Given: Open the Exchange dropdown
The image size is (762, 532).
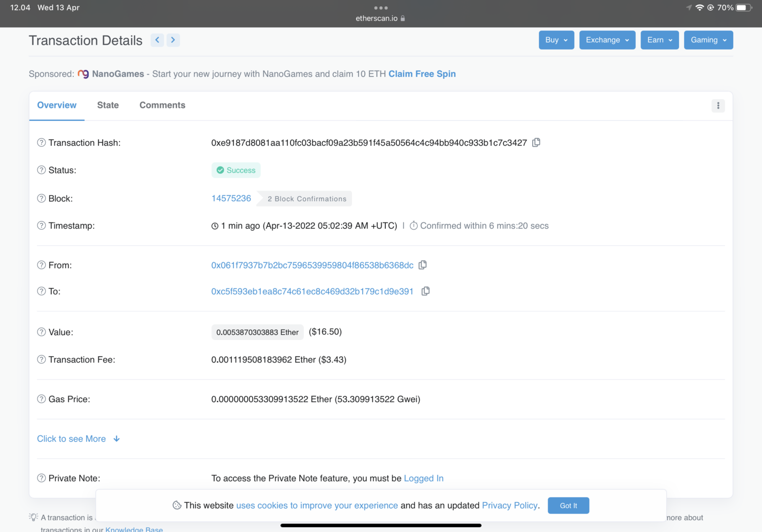Looking at the screenshot, I should coord(607,40).
